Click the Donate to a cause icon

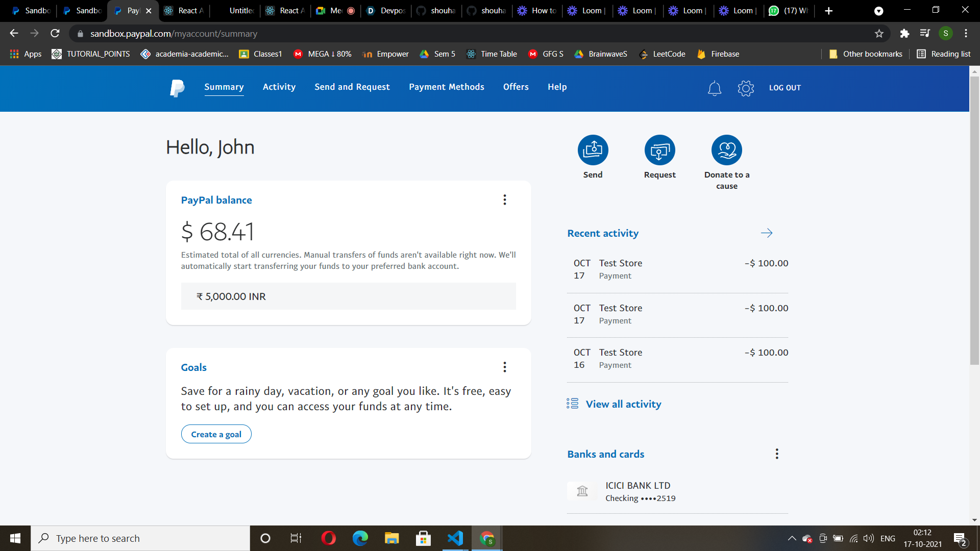pyautogui.click(x=726, y=150)
